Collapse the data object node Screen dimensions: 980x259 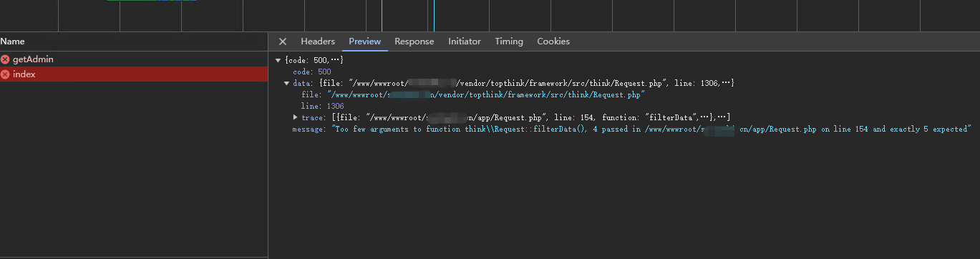point(287,83)
